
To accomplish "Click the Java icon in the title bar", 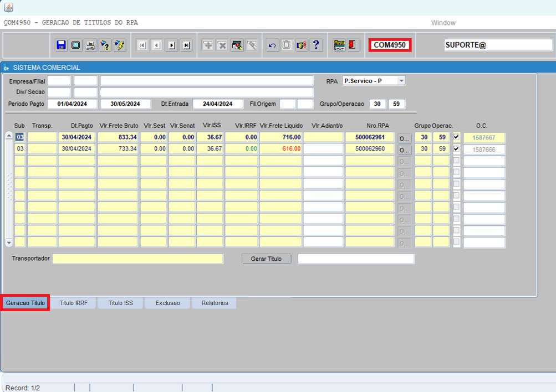I will (8, 7).
